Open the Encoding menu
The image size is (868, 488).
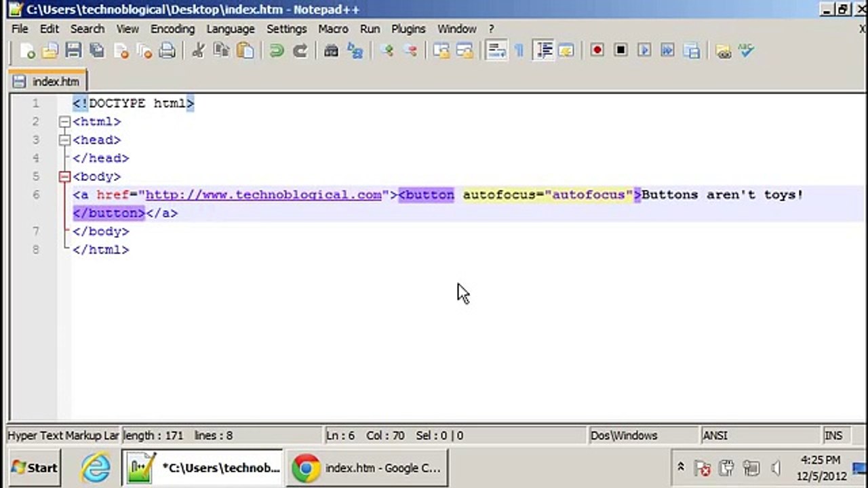pos(172,29)
